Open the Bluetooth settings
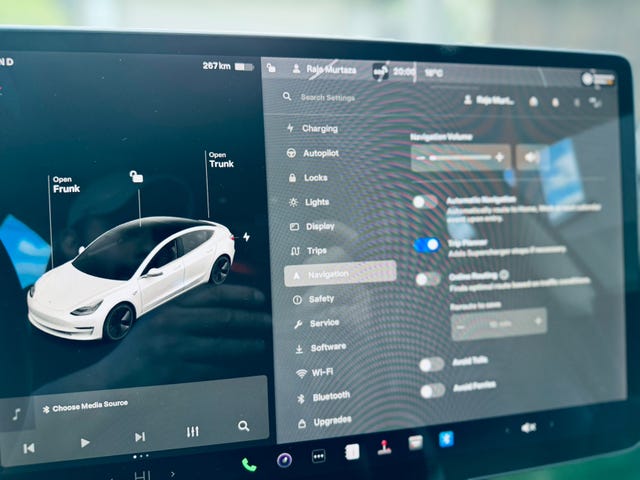 point(324,397)
